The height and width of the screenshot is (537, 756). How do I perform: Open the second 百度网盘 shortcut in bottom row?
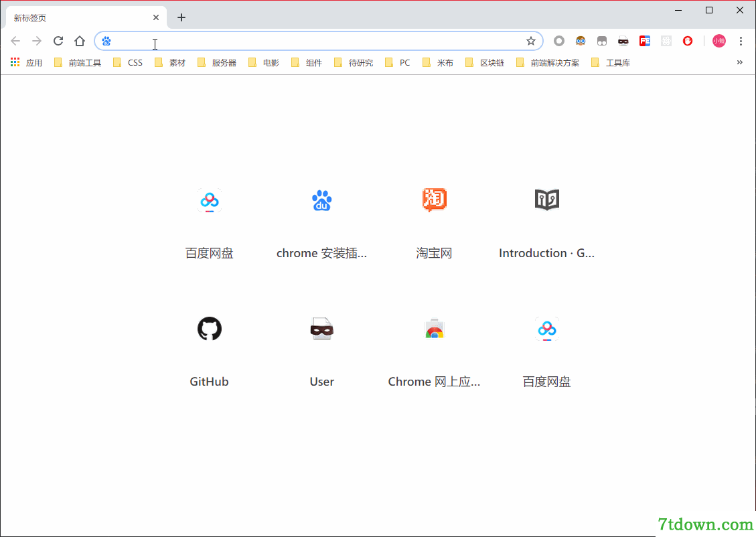[x=547, y=352]
